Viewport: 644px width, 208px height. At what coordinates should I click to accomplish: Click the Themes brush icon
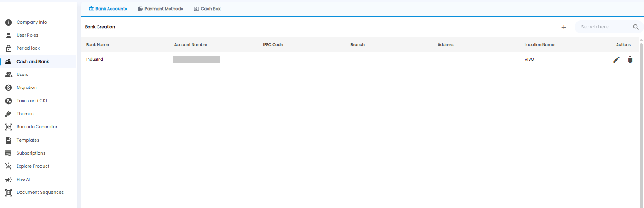8,114
